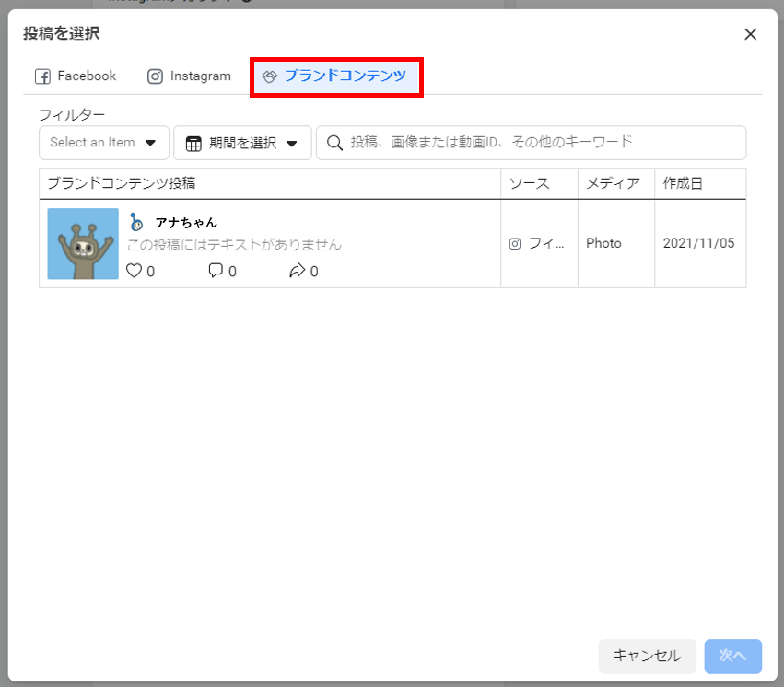Click the ソース column header

click(529, 183)
